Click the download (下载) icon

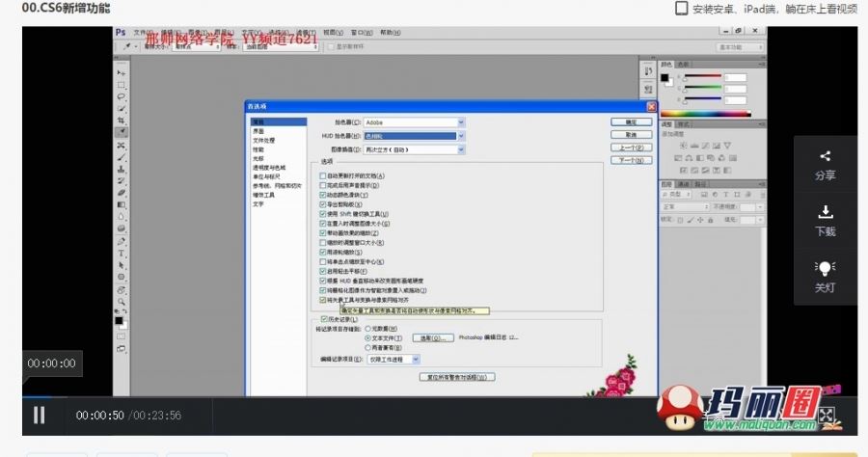(x=825, y=211)
